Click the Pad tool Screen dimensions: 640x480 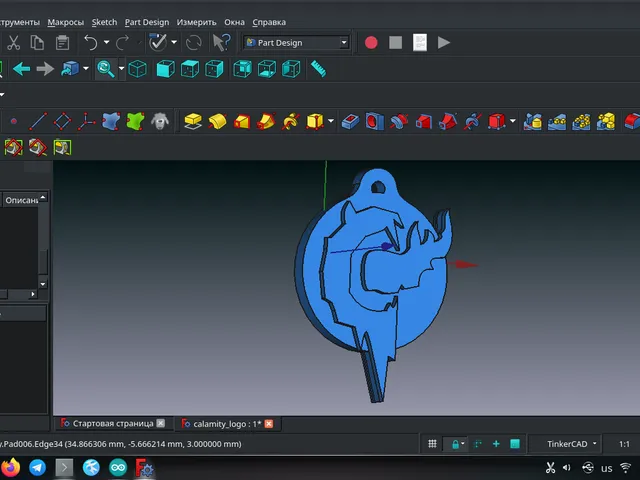tap(193, 121)
